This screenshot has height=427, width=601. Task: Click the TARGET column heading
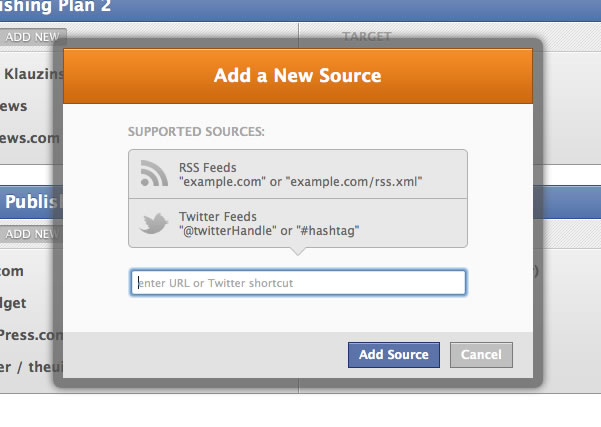pyautogui.click(x=366, y=36)
